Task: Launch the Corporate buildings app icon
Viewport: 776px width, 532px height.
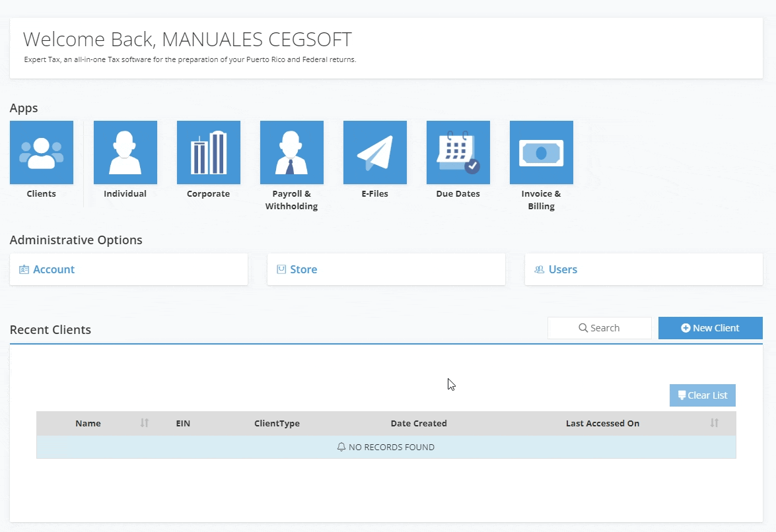Action: [208, 152]
